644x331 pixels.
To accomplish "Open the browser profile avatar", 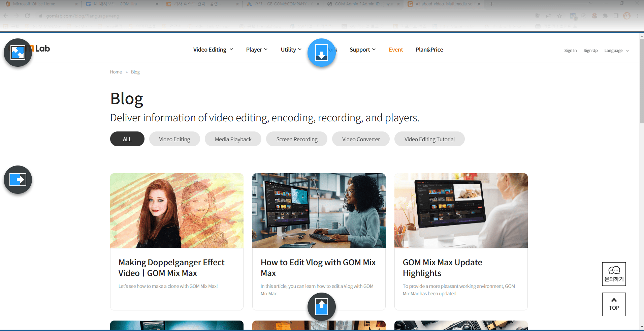I will pos(627,16).
